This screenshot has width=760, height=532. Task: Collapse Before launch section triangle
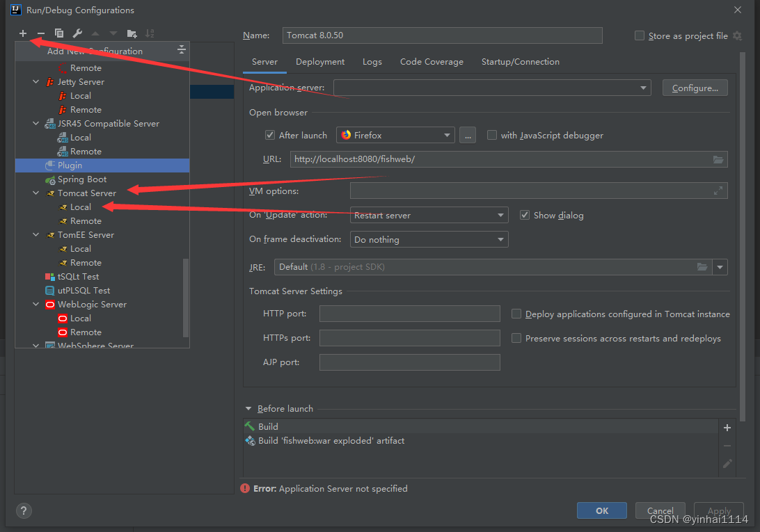tap(248, 408)
